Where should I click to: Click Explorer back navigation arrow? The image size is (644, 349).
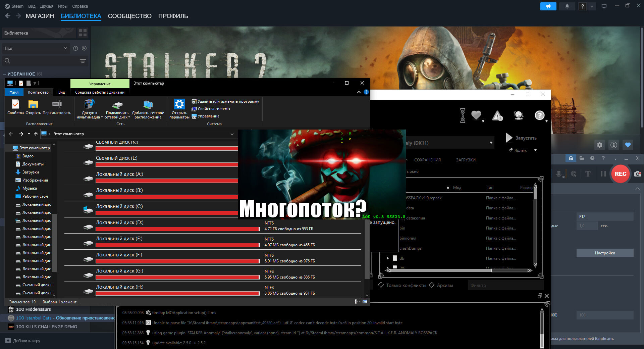coord(11,134)
